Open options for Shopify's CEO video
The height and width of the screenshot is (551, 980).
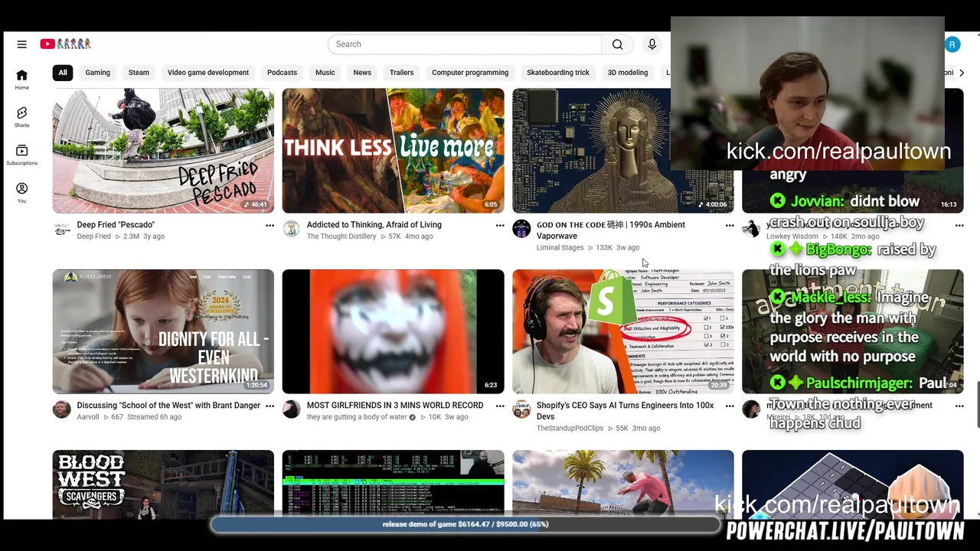pyautogui.click(x=730, y=406)
